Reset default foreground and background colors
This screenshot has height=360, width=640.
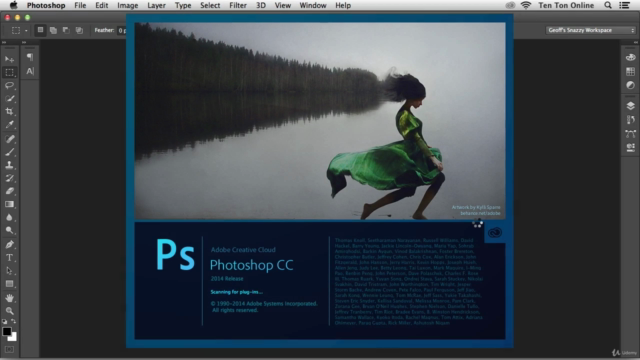(4, 322)
